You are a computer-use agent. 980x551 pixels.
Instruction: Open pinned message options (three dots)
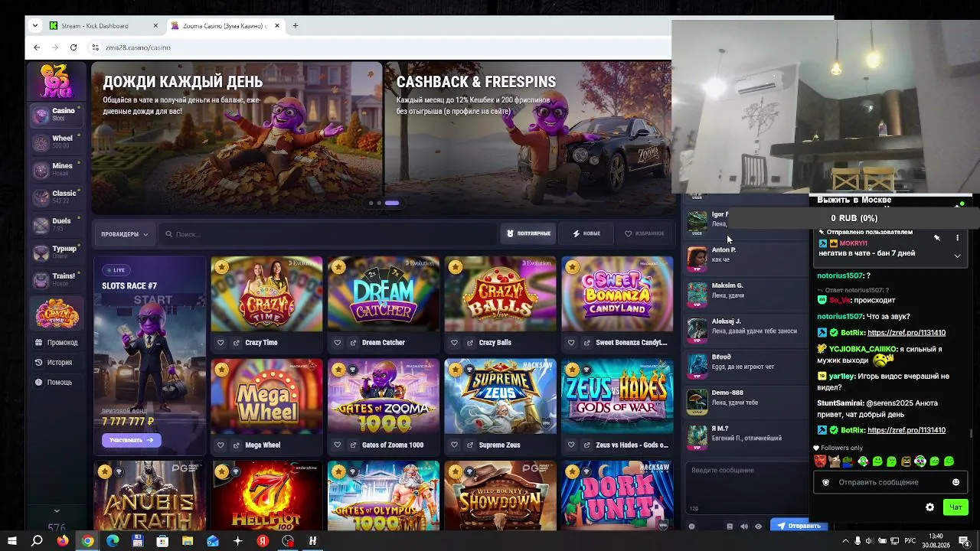957,238
